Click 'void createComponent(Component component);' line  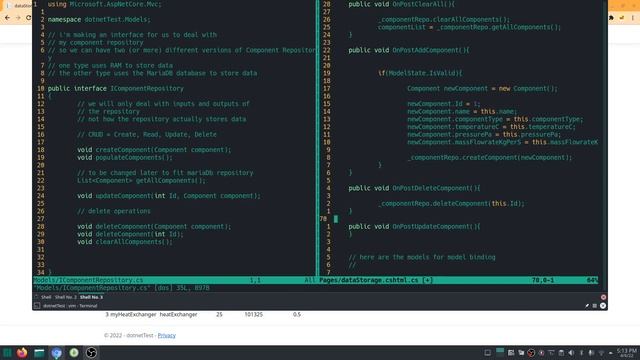pyautogui.click(x=154, y=150)
